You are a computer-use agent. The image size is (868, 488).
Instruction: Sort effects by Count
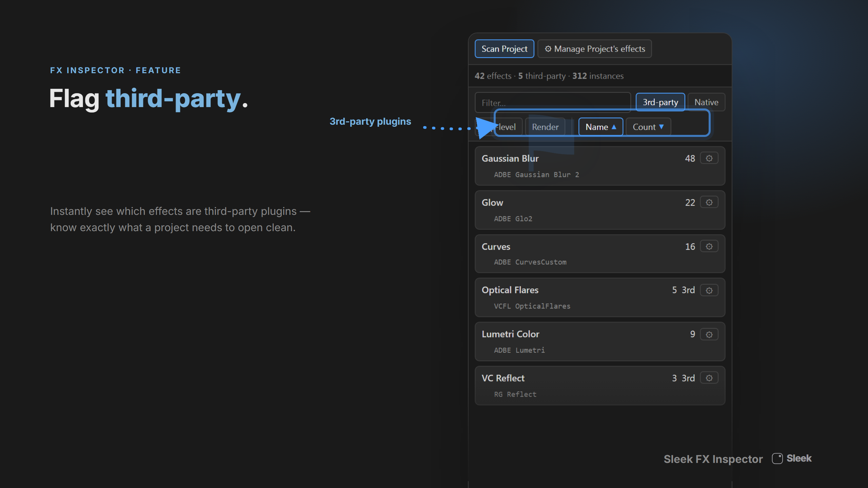(x=648, y=127)
